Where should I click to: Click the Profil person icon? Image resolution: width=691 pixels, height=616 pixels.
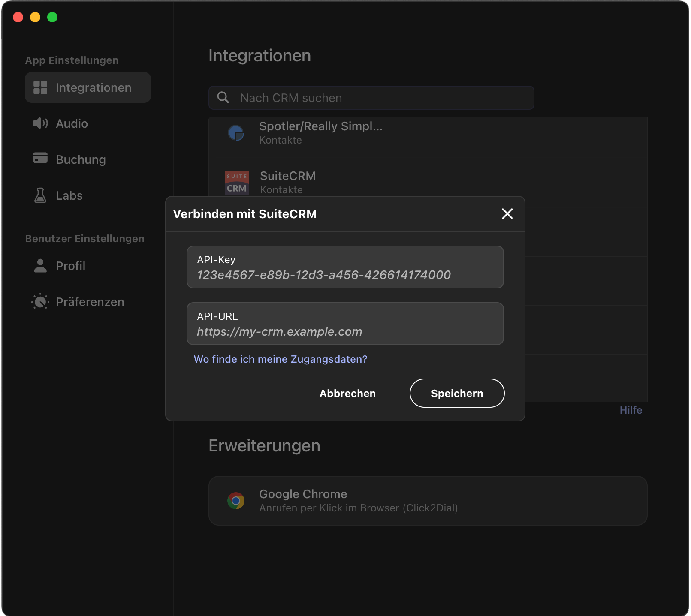point(39,266)
